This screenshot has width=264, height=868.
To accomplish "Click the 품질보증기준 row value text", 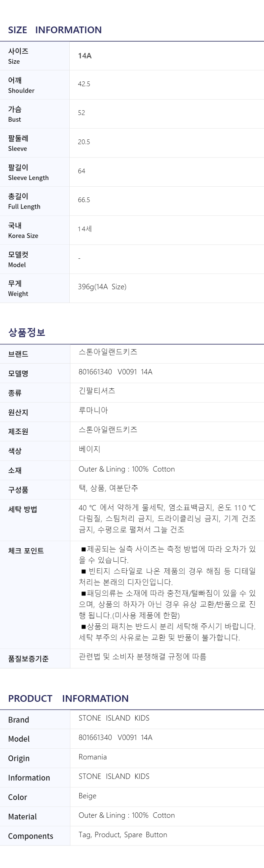I will point(142,657).
